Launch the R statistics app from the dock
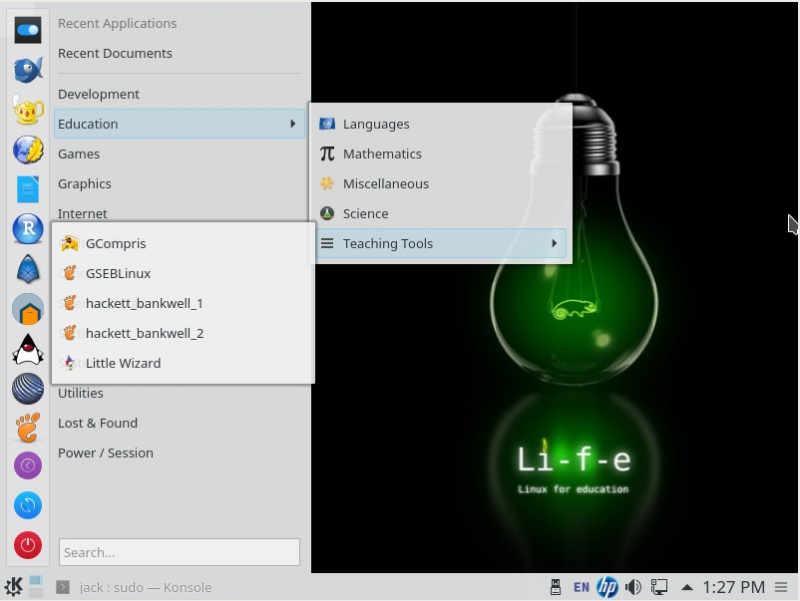 tap(26, 230)
